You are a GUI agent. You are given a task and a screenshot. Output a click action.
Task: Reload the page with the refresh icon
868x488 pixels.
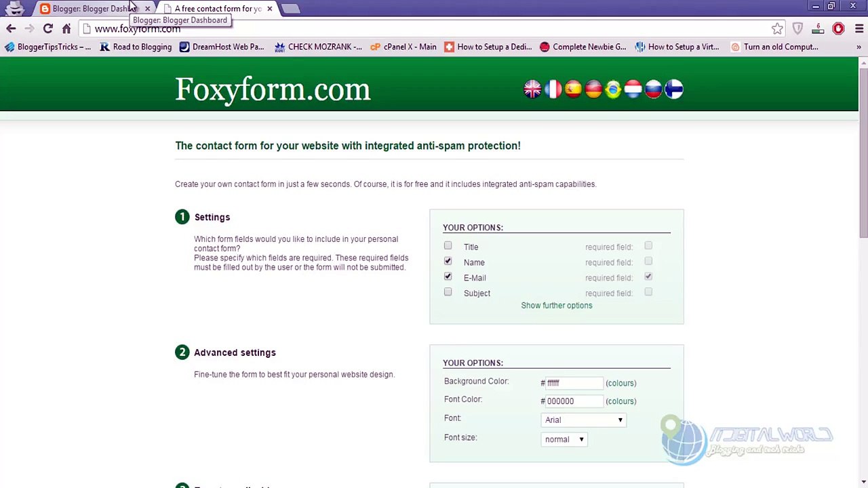47,28
